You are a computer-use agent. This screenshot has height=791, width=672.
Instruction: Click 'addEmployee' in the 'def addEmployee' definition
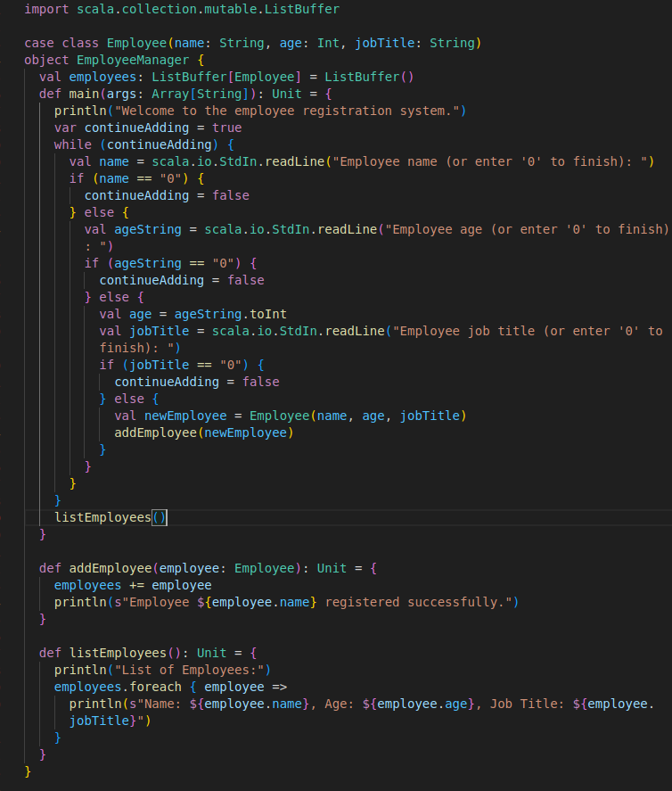[110, 569]
